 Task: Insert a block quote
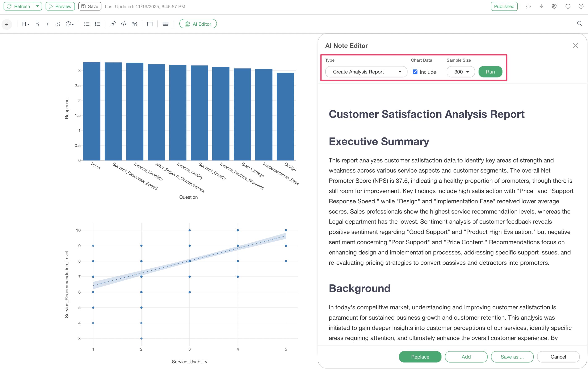tap(134, 24)
